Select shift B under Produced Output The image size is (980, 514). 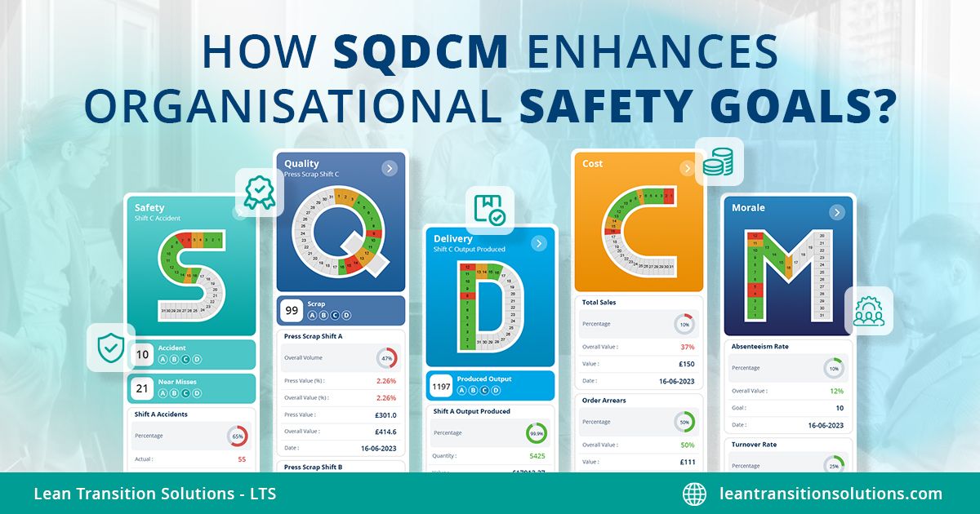[473, 390]
